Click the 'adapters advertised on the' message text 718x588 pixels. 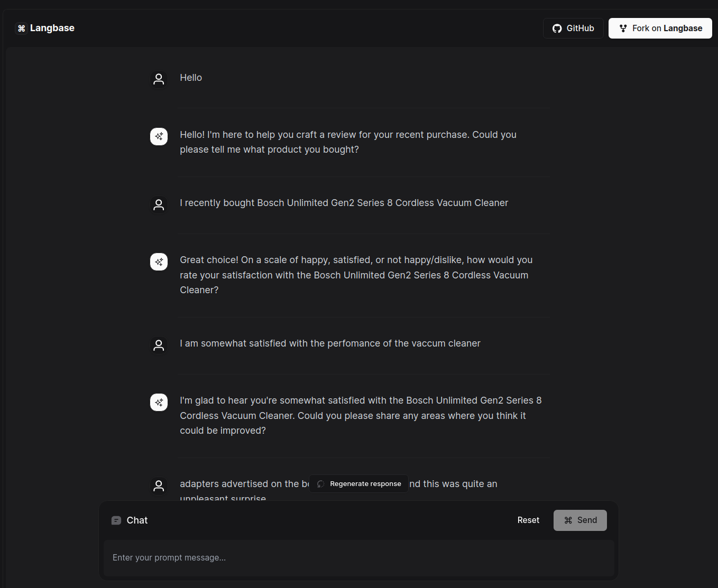pos(338,491)
